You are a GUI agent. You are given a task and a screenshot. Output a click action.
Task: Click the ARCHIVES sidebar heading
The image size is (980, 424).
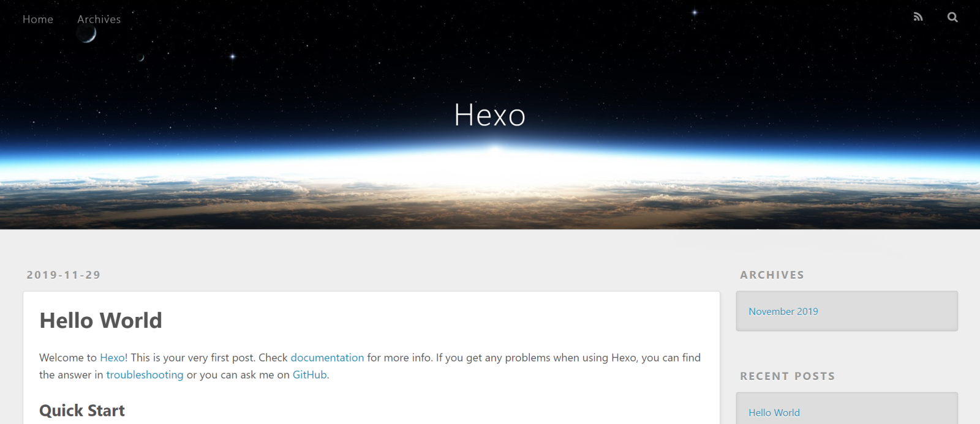772,275
